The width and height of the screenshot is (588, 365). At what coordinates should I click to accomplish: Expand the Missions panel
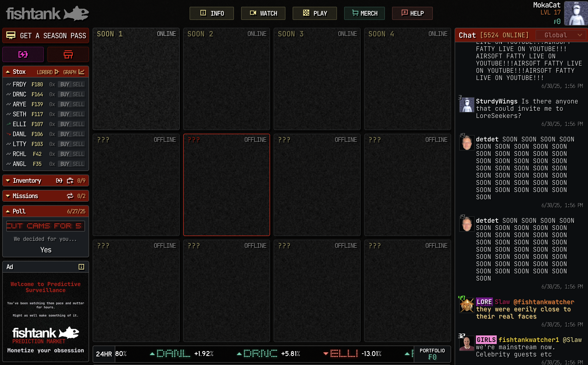coord(8,196)
